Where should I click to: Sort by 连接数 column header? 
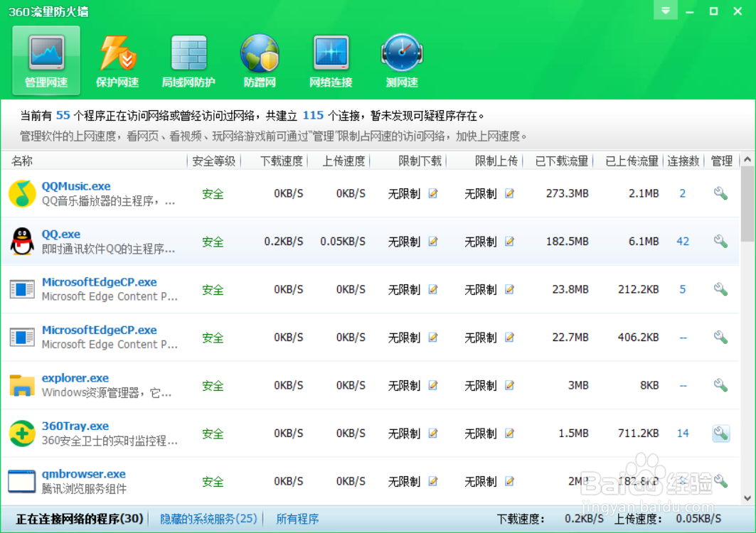coord(683,161)
